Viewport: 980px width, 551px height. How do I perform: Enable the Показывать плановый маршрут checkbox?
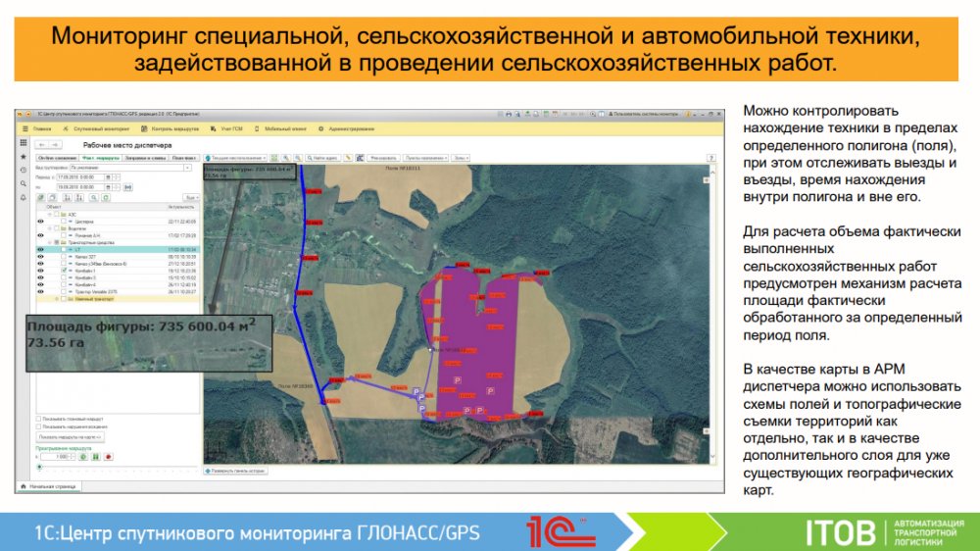click(38, 419)
